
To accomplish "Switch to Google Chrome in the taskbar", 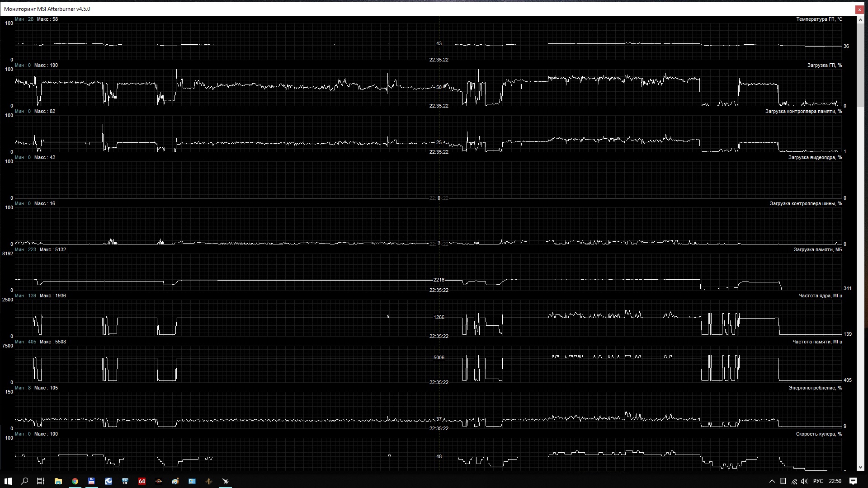I will coord(75,481).
